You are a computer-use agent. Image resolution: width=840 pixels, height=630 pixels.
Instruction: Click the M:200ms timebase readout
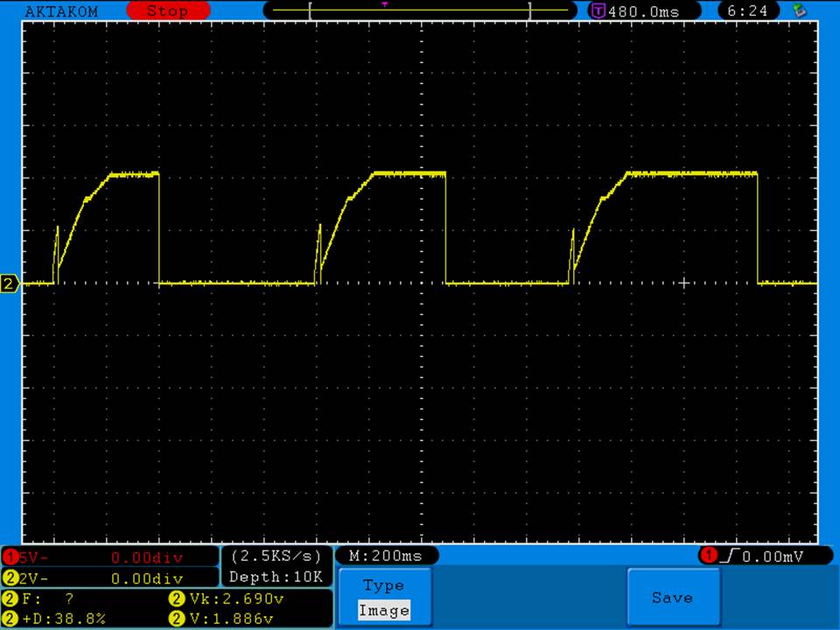click(x=385, y=556)
